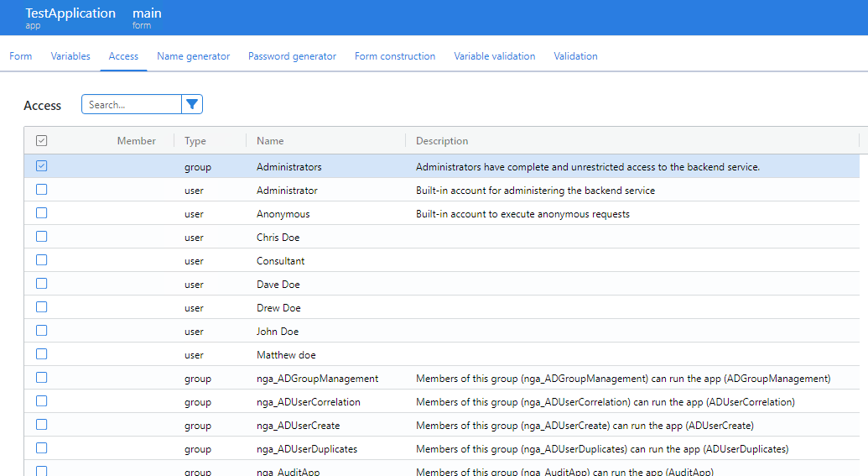This screenshot has width=868, height=476.
Task: Click the TestApplication app breadcrumb
Action: (x=70, y=14)
